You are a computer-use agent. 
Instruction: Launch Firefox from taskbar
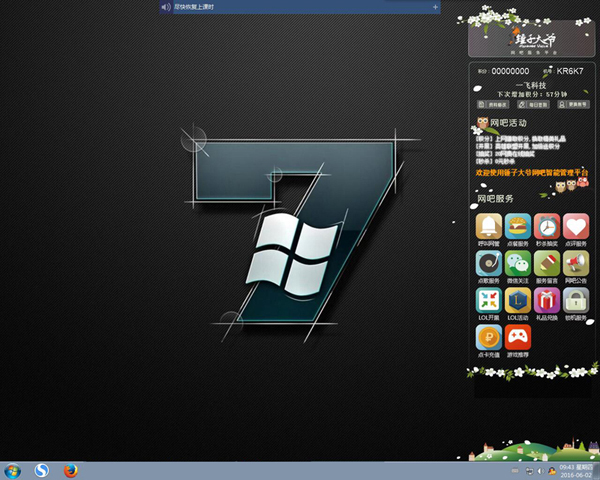tap(70, 471)
